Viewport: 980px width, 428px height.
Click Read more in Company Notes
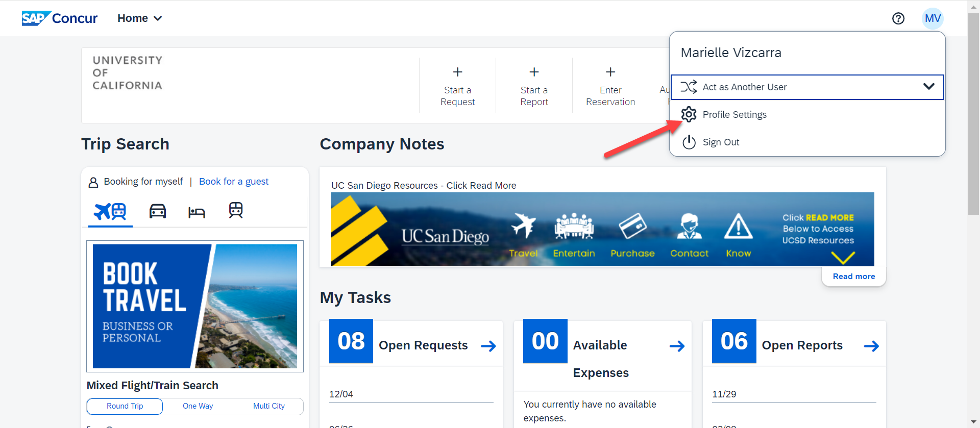coord(854,276)
